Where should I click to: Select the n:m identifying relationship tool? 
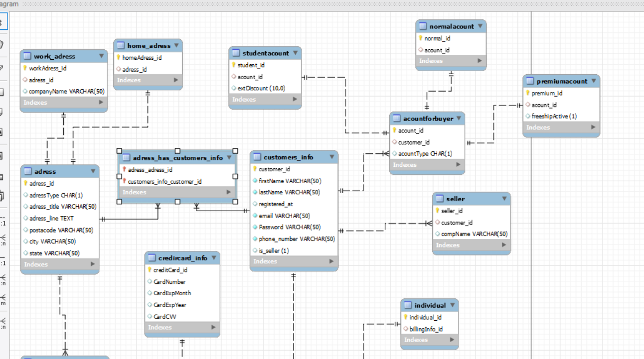(4, 298)
